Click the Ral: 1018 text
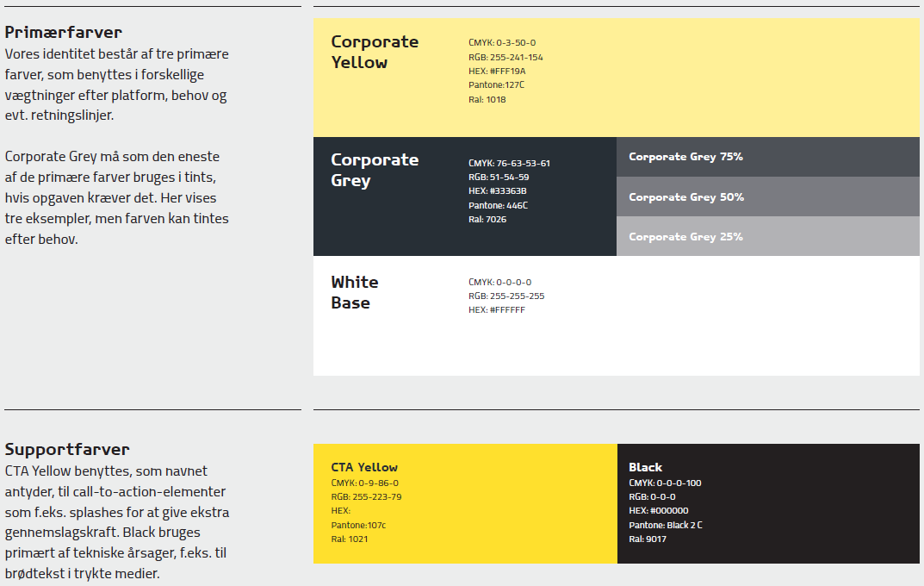 click(x=487, y=100)
